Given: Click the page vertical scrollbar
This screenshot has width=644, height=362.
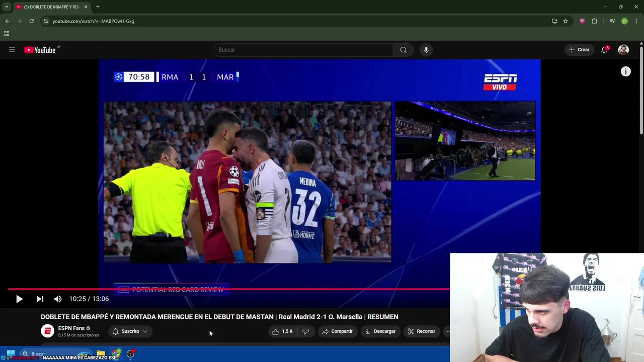Looking at the screenshot, I should 641,90.
